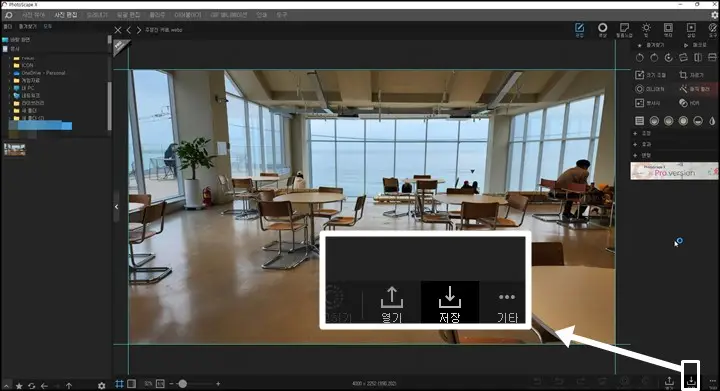Viewport: 720px width, 391px height.
Task: Click the third rotate icon with dot
Action: 669,58
